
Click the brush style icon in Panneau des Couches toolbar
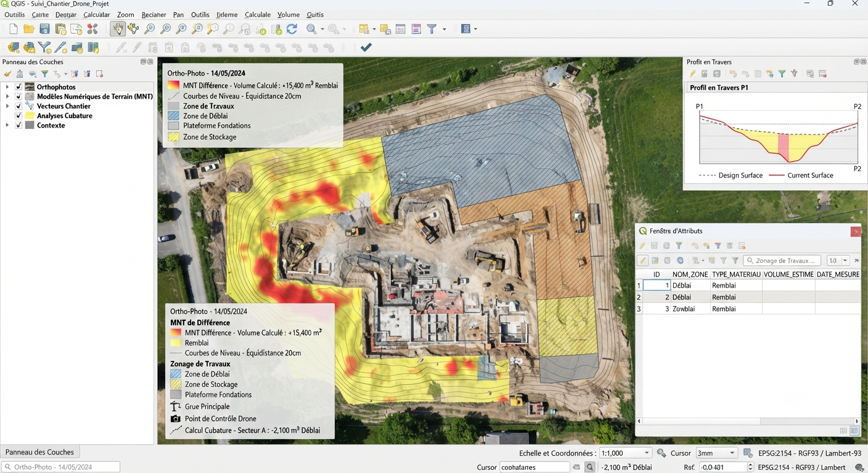7,74
